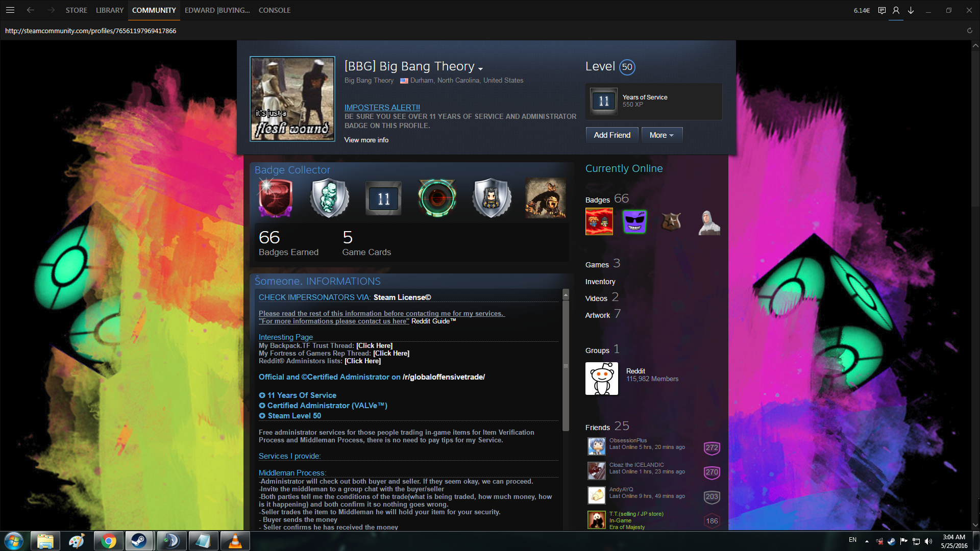
Task: Click the Chrome icon in taskbar
Action: 108,541
